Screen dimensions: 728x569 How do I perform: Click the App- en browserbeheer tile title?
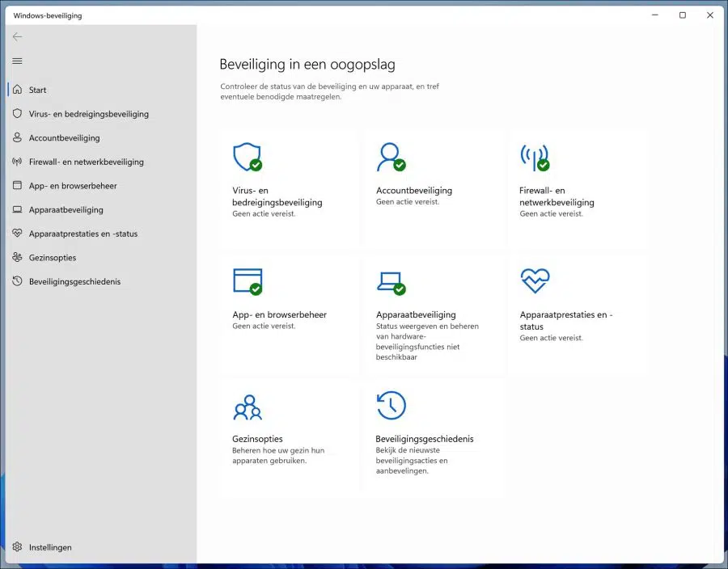coord(280,314)
